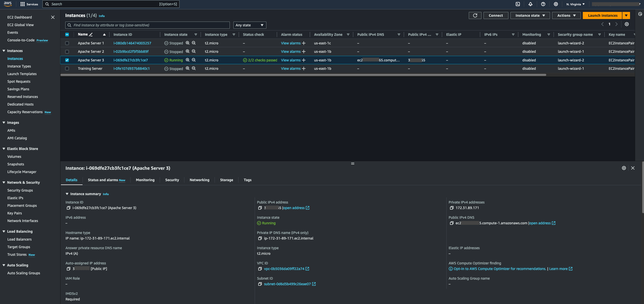
Task: Copy the Public IPv4 address
Action: tap(260, 208)
